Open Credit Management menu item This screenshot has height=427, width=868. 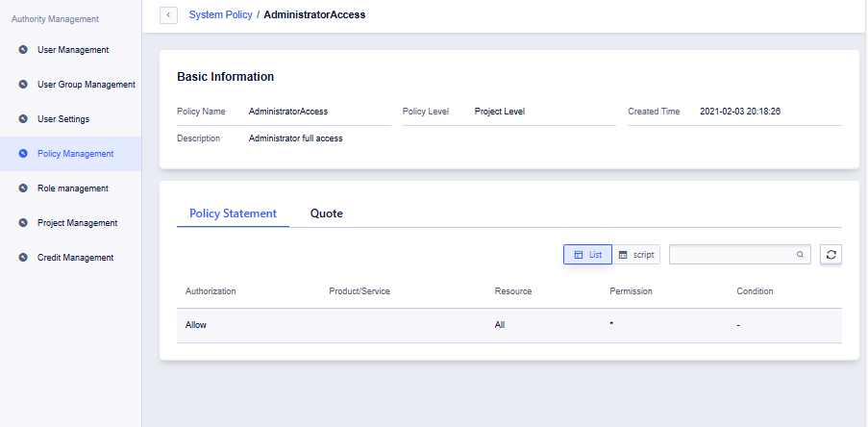tap(75, 258)
